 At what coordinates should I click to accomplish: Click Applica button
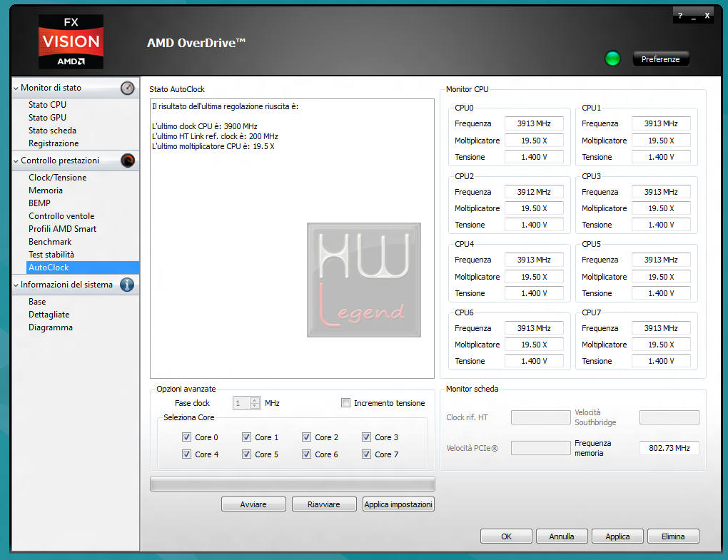pos(617,536)
